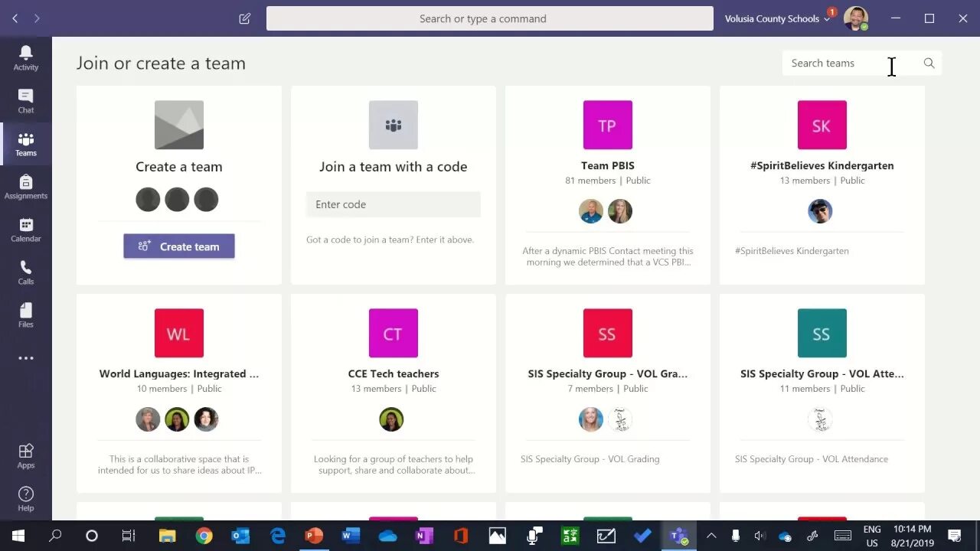This screenshot has height=551, width=980.
Task: Click the Enter code field
Action: point(393,204)
